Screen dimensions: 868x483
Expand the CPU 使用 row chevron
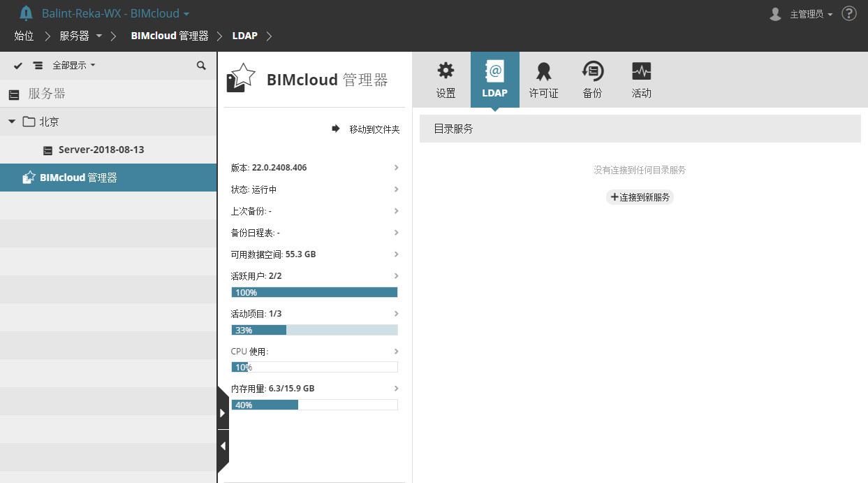click(397, 352)
